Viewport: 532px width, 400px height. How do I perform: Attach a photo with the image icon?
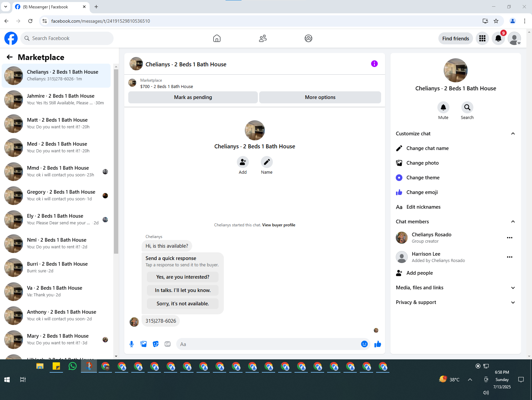coord(144,344)
